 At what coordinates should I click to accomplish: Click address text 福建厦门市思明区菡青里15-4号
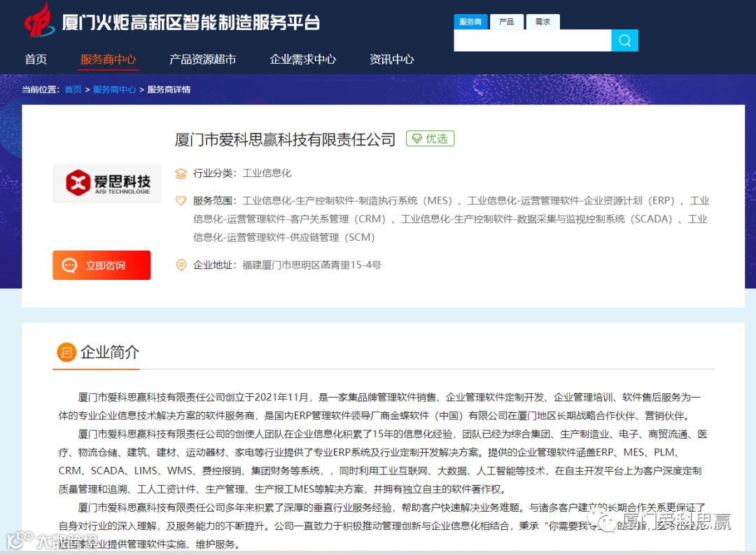click(x=311, y=265)
